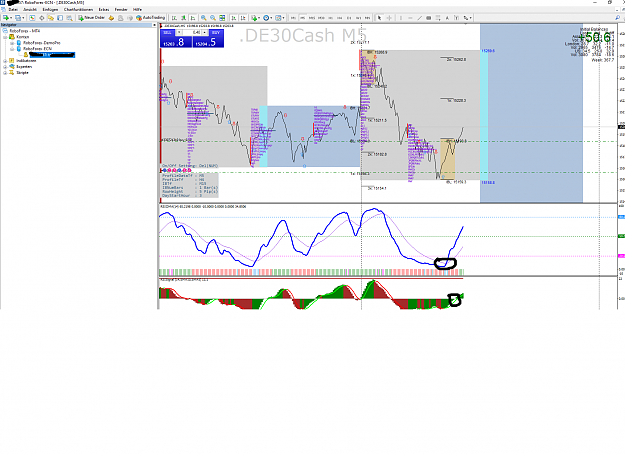The height and width of the screenshot is (454, 625).
Task: Select the crosshair tool
Action: (x=389, y=18)
